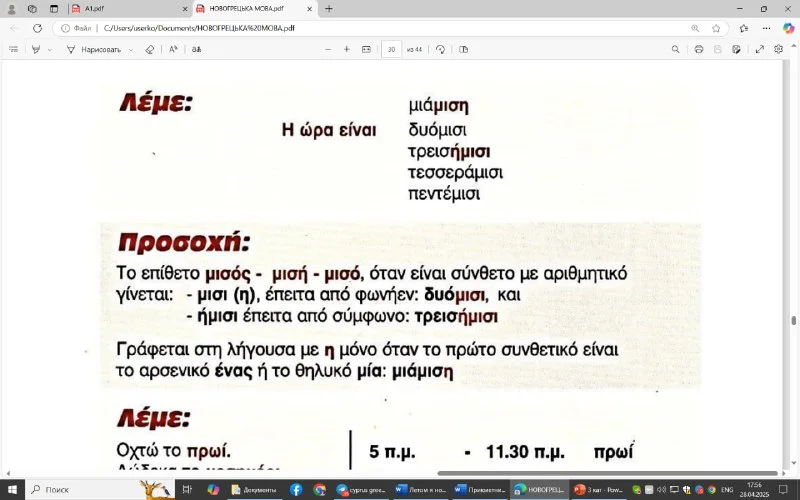Toggle full screen mode for PDF
The image size is (800, 500).
(759, 49)
